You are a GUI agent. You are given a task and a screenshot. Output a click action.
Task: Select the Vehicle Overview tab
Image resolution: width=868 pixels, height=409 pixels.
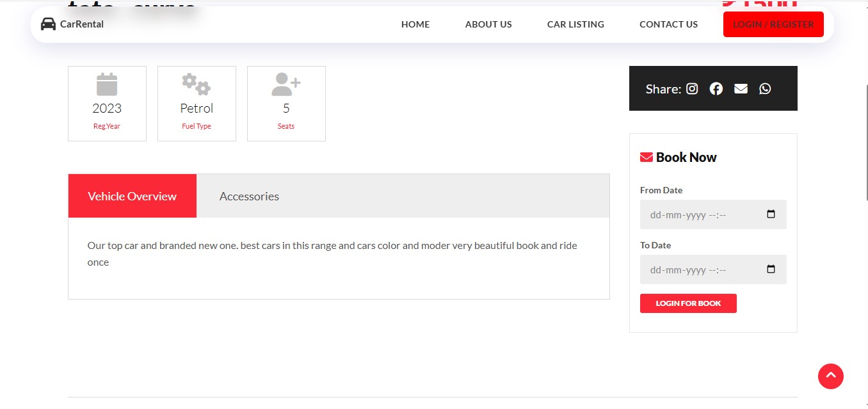point(132,196)
